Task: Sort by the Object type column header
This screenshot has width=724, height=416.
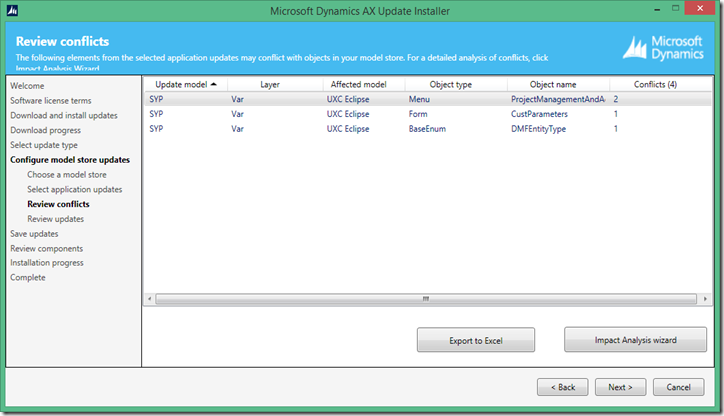Action: (x=451, y=84)
